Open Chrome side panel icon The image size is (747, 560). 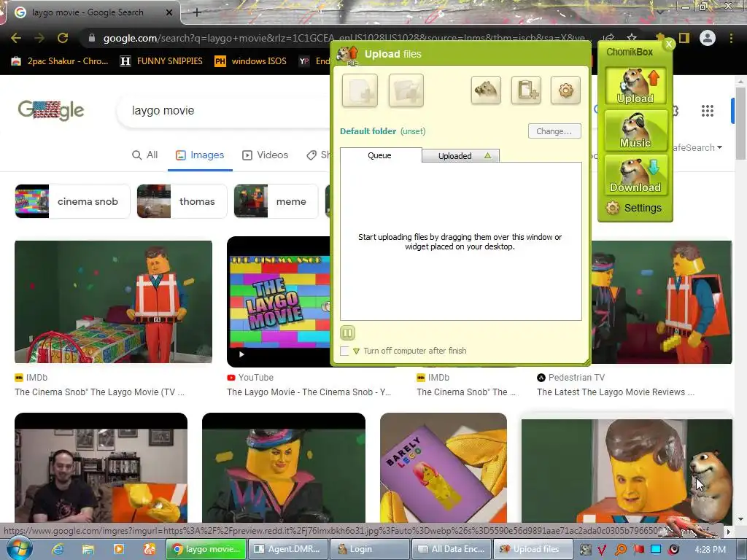tap(684, 38)
